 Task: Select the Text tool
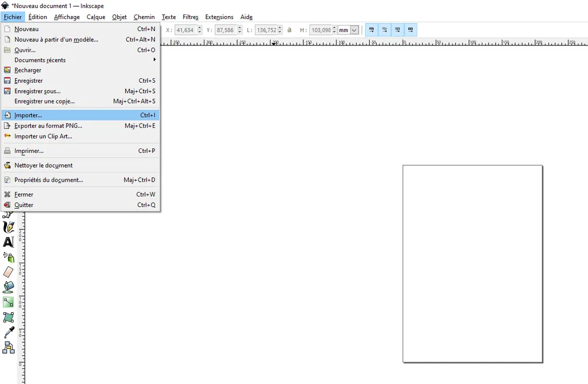click(8, 242)
